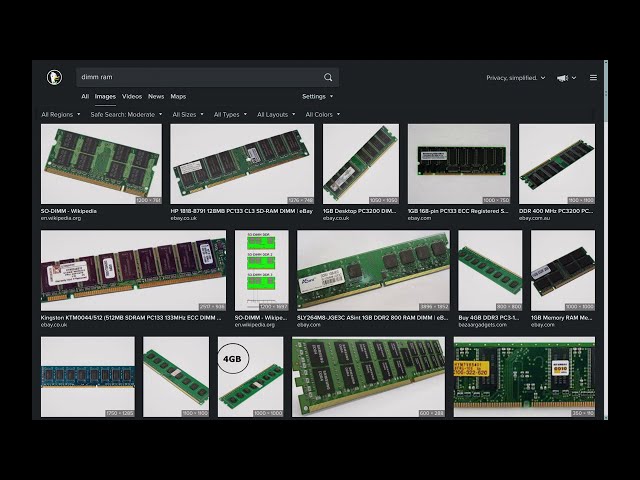
Task: Open the yellow-stickered green circuit board image
Action: (x=524, y=376)
